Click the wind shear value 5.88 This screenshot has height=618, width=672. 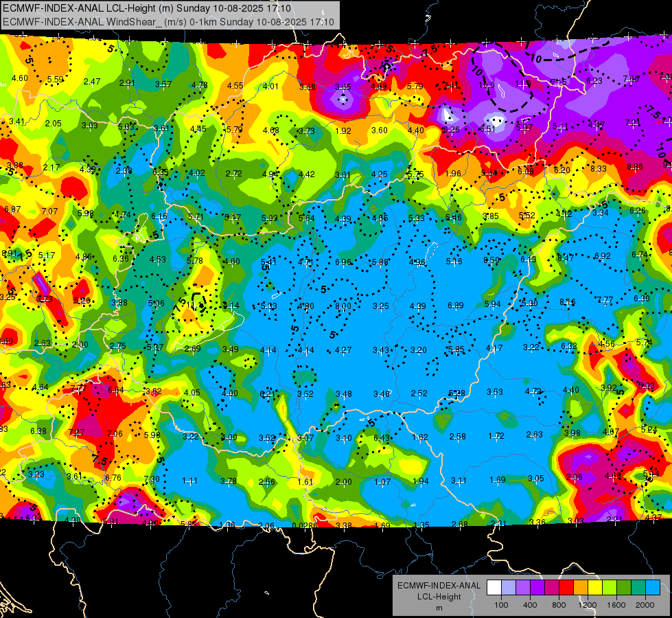click(x=380, y=262)
